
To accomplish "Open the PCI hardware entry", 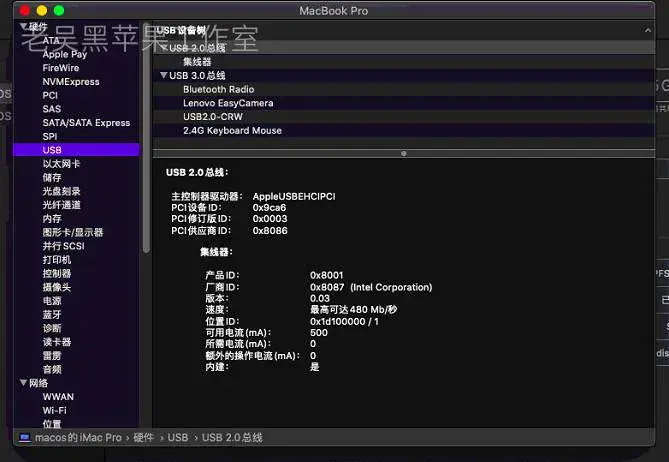I will pos(50,95).
